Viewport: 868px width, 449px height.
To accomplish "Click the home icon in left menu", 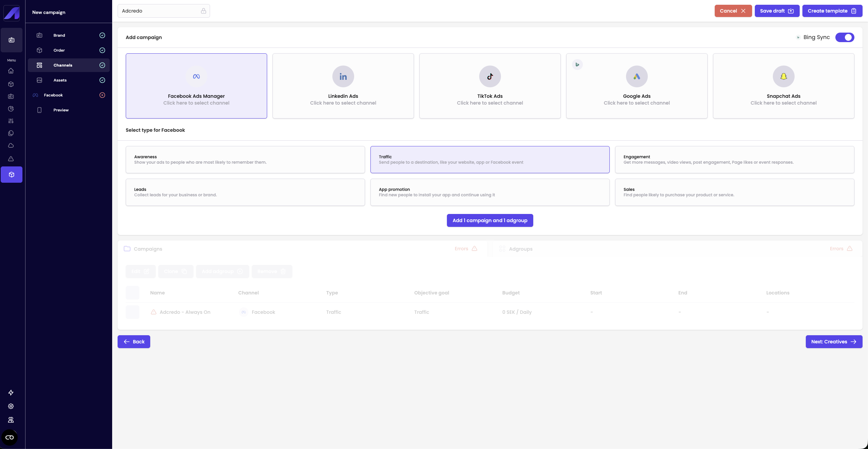I will (x=11, y=71).
